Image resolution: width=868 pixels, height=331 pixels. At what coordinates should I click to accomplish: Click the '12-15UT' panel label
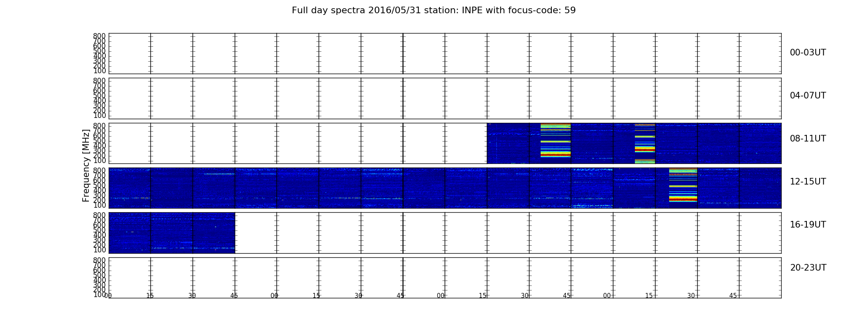coord(808,182)
